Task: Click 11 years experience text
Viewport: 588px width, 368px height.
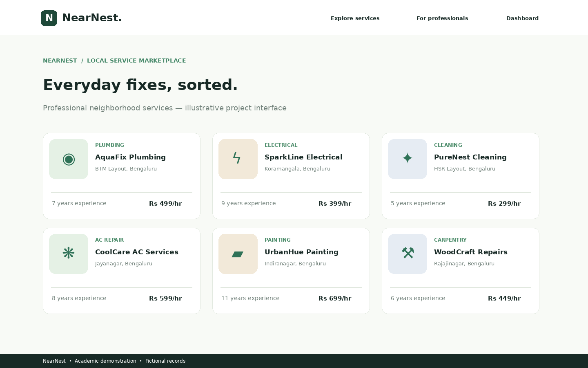Action: click(x=250, y=298)
